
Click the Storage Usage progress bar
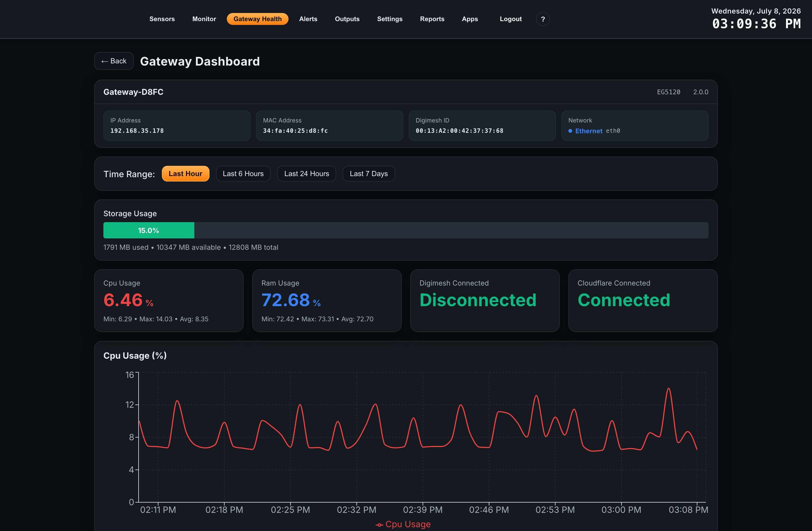click(x=406, y=230)
